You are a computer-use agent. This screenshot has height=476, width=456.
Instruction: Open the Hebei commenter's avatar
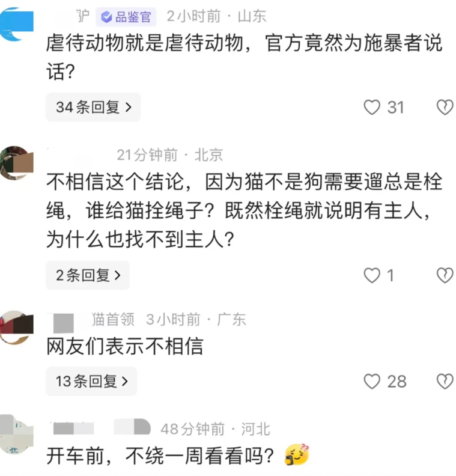point(15,433)
